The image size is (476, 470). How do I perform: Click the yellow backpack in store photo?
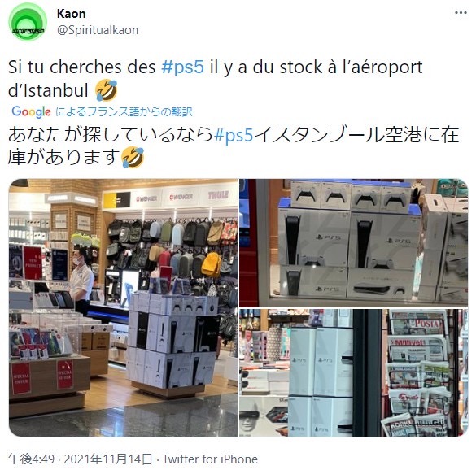pos(212,264)
